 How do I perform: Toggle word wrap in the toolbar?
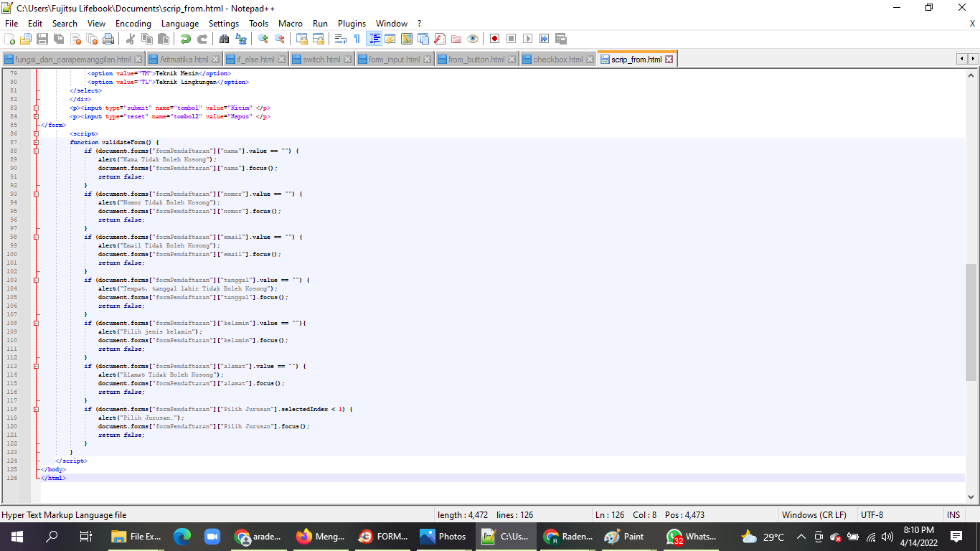(341, 39)
